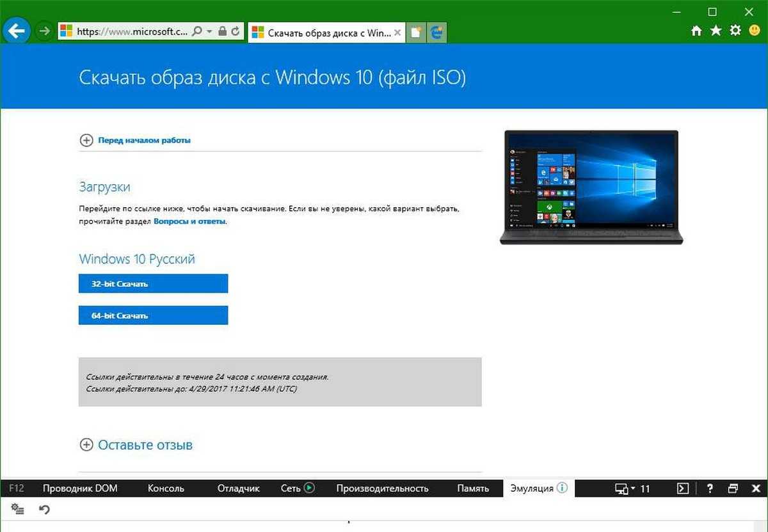Open Microsoft Edge via the tab bar icon
The height and width of the screenshot is (532, 768).
[x=437, y=33]
